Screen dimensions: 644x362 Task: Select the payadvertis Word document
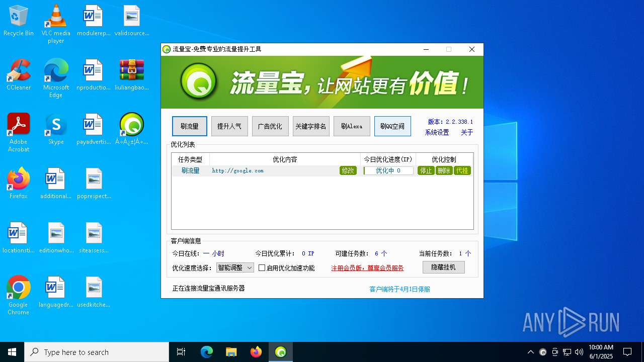(94, 129)
